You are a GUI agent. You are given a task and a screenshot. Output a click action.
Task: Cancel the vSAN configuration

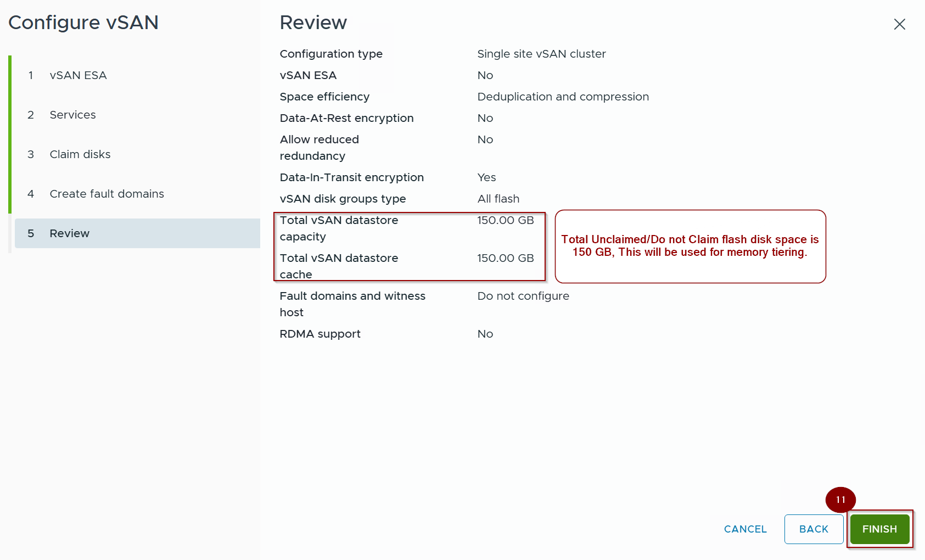coord(745,529)
